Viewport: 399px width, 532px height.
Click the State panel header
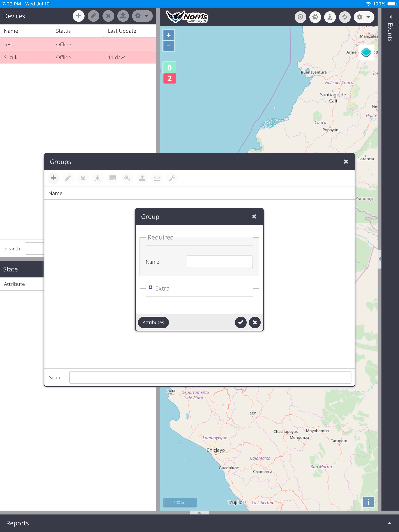22,269
